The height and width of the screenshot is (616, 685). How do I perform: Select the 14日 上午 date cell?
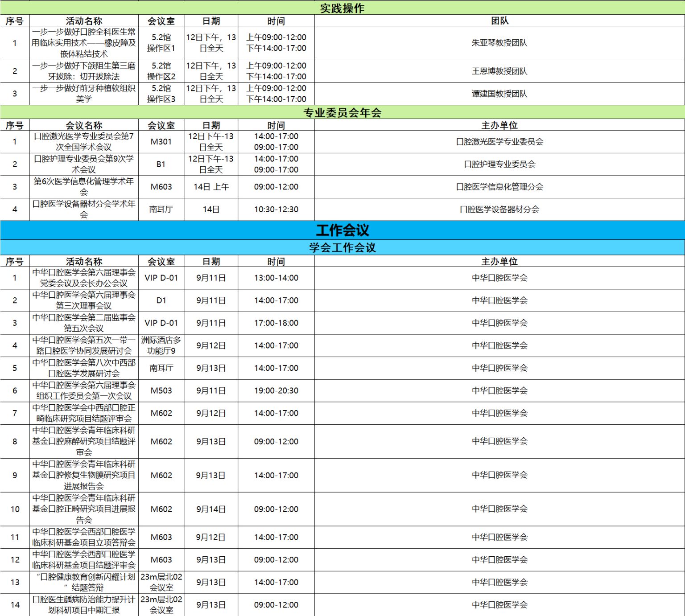pyautogui.click(x=211, y=187)
